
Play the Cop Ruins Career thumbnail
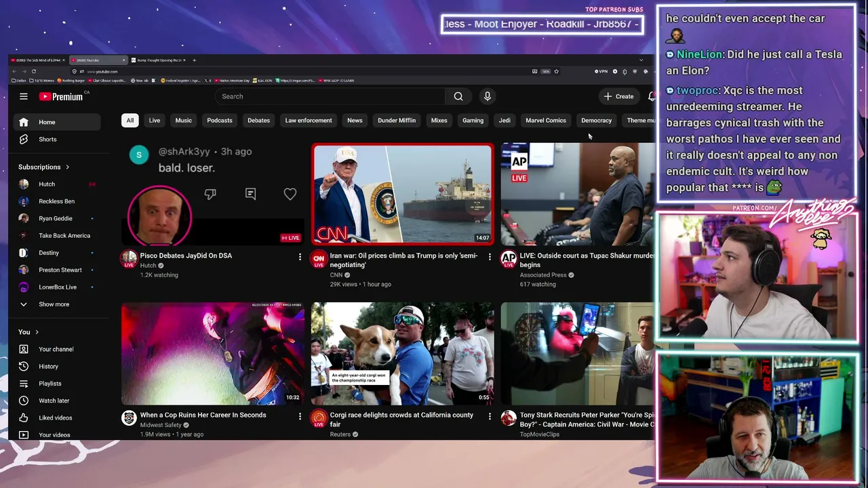(213, 353)
